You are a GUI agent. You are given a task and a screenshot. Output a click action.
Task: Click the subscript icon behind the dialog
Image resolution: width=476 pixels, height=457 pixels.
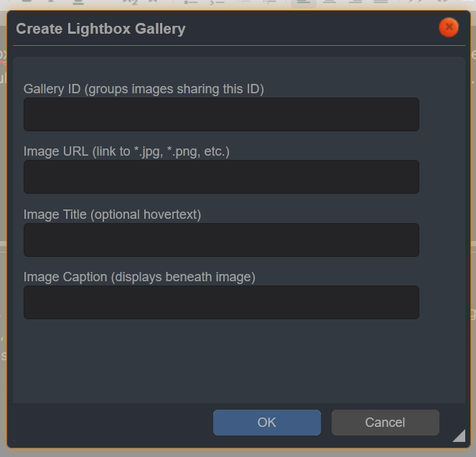click(x=129, y=2)
